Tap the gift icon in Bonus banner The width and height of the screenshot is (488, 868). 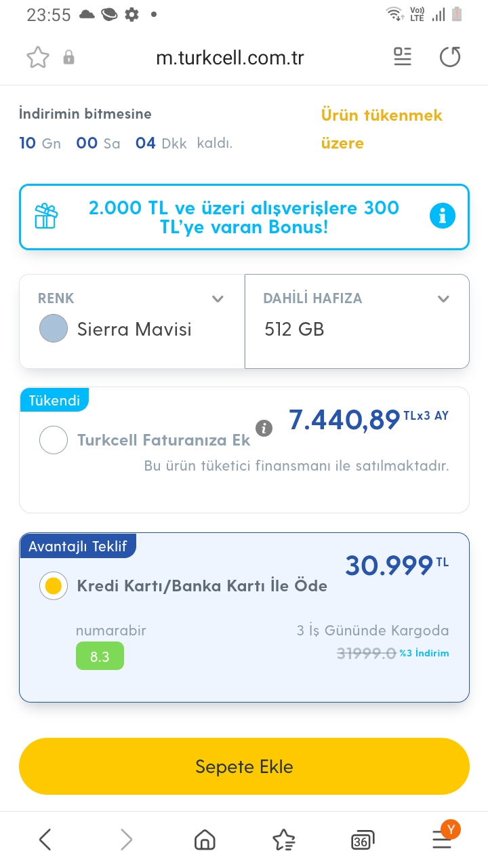click(x=47, y=217)
